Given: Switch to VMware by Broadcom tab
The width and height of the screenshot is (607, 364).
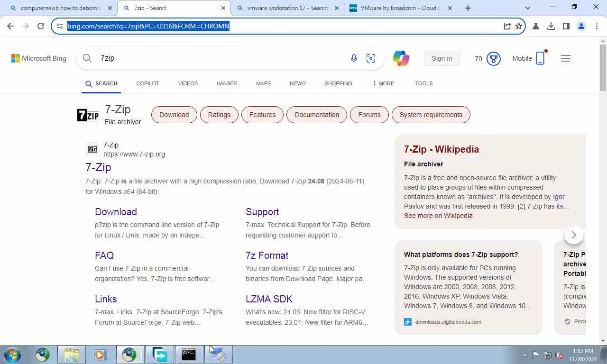Looking at the screenshot, I should pyautogui.click(x=400, y=8).
